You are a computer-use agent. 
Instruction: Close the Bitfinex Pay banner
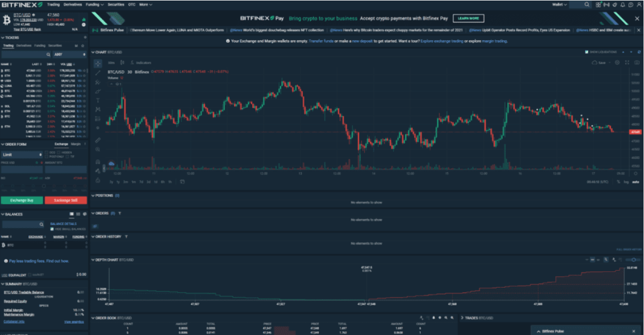pos(637,19)
